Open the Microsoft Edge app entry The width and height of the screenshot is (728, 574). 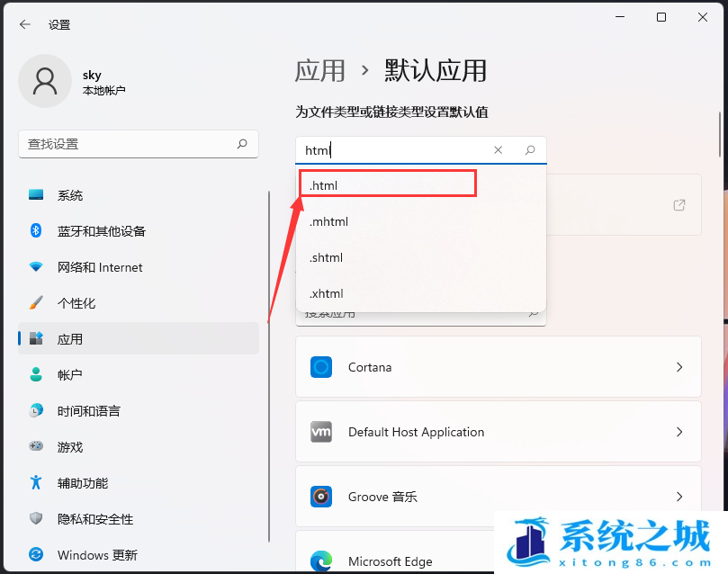click(x=391, y=561)
